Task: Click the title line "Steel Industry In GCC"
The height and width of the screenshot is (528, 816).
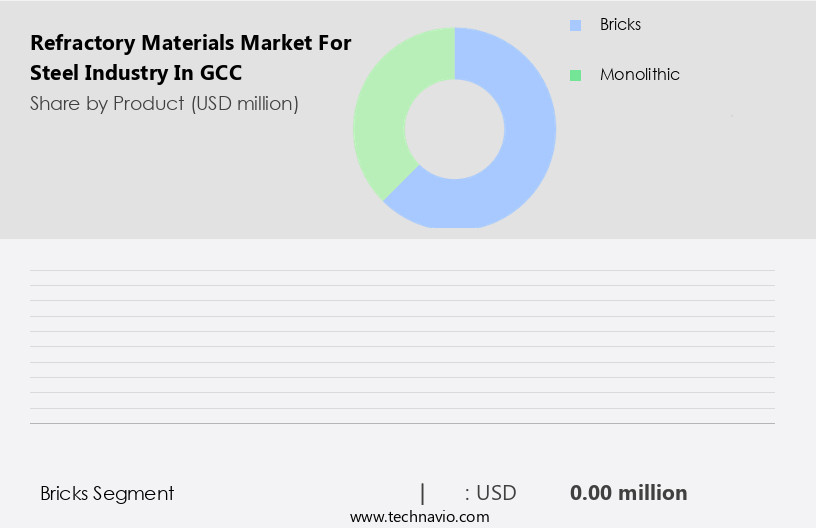Action: point(136,73)
